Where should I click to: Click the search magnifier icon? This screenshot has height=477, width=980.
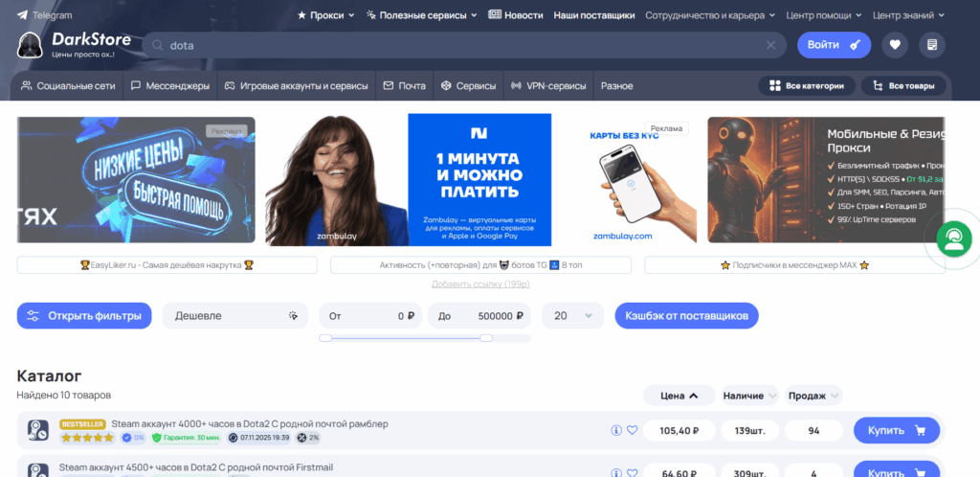pyautogui.click(x=158, y=46)
